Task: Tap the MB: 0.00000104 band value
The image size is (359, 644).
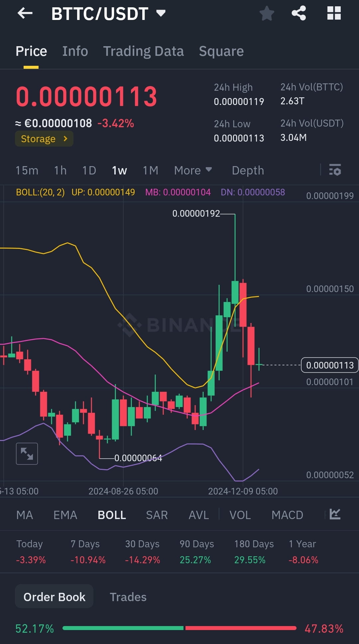Action: click(x=178, y=192)
